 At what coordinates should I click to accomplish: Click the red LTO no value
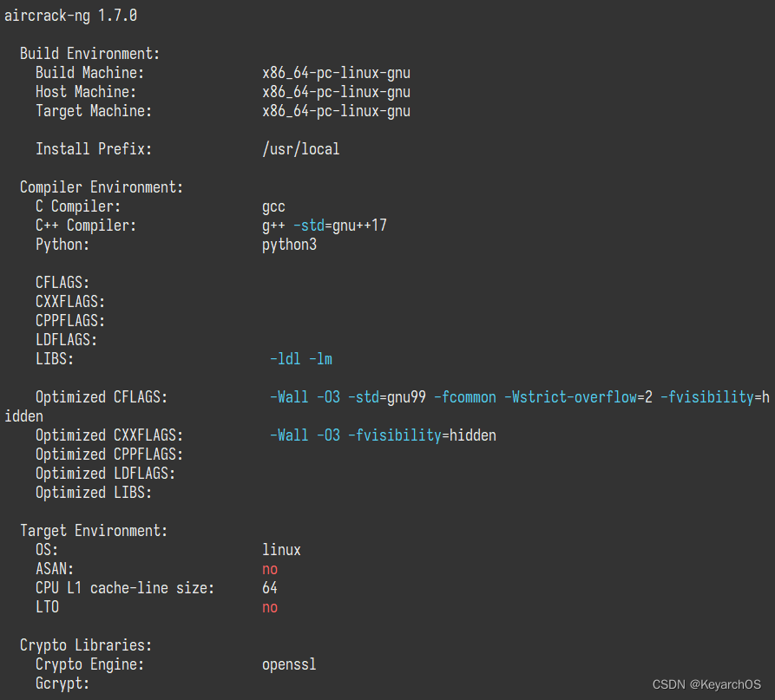pos(269,606)
